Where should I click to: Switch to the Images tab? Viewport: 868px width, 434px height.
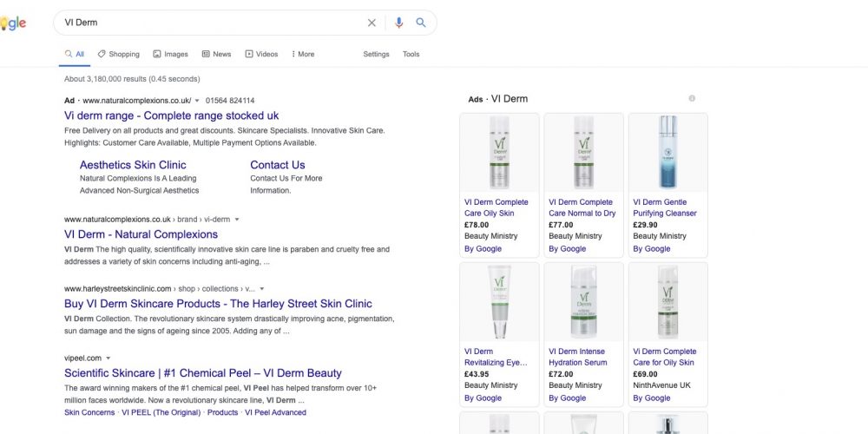(x=170, y=54)
